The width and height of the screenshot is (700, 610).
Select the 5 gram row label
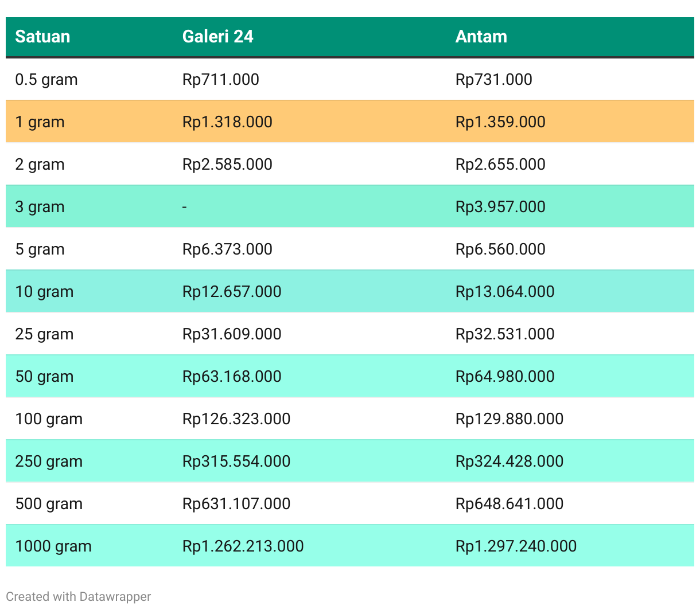click(x=40, y=249)
